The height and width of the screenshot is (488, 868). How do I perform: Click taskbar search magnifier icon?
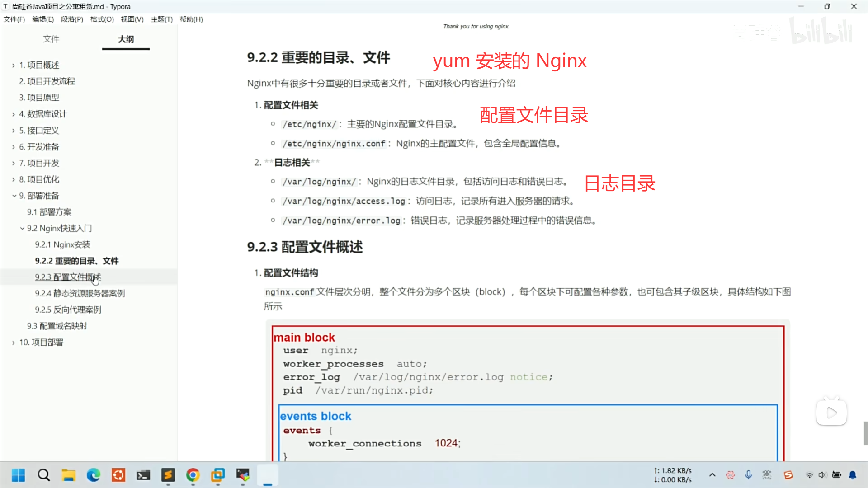click(x=44, y=475)
